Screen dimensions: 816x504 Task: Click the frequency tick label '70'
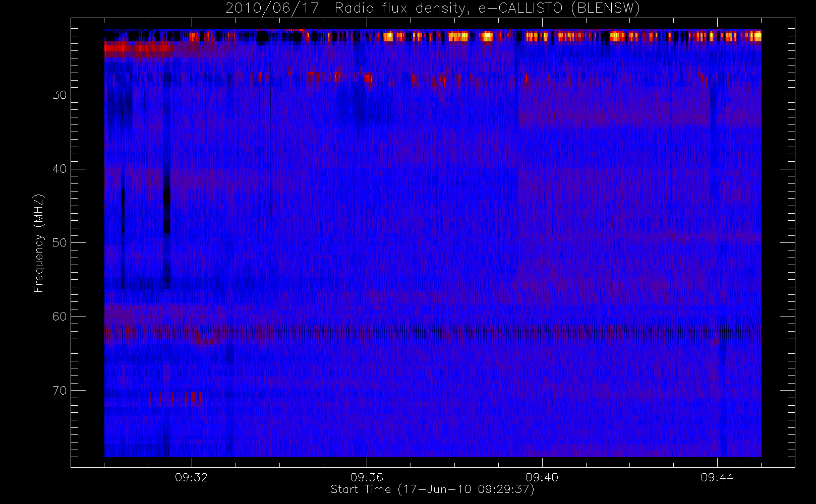pyautogui.click(x=60, y=391)
